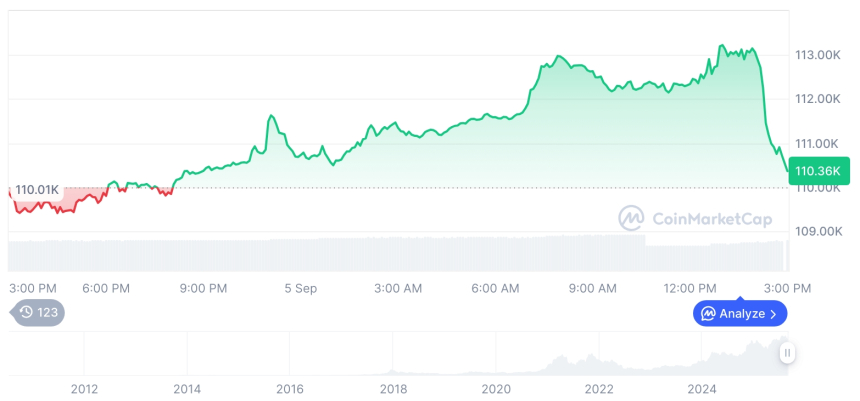Select 2016 on the overview timeline
The height and width of the screenshot is (401, 860).
click(290, 388)
